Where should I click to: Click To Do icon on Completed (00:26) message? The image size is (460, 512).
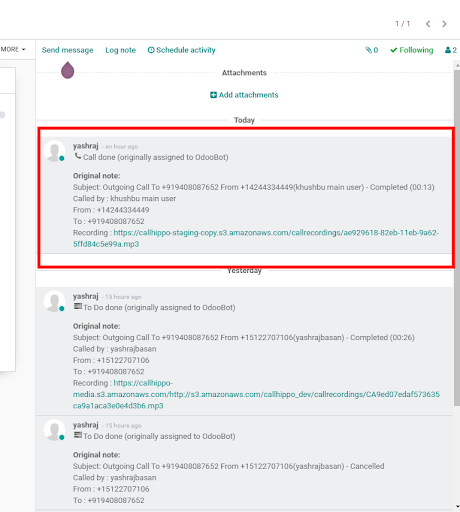(78, 306)
